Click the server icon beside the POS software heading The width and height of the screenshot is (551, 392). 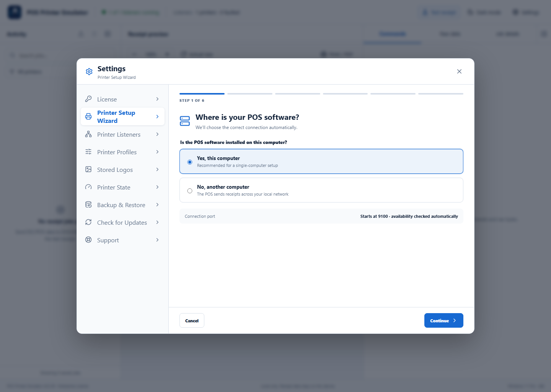coord(185,121)
